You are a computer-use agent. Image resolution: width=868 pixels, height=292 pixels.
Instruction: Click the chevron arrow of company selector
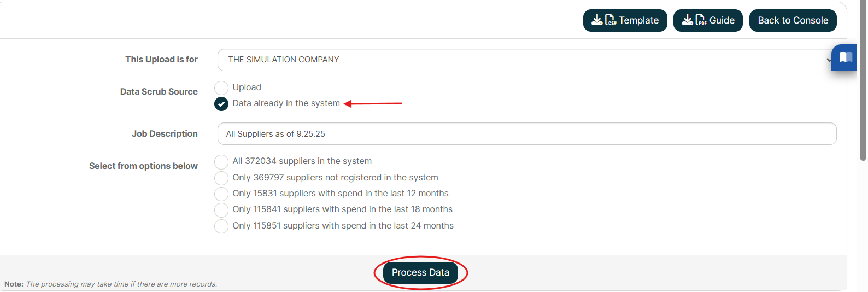(829, 60)
